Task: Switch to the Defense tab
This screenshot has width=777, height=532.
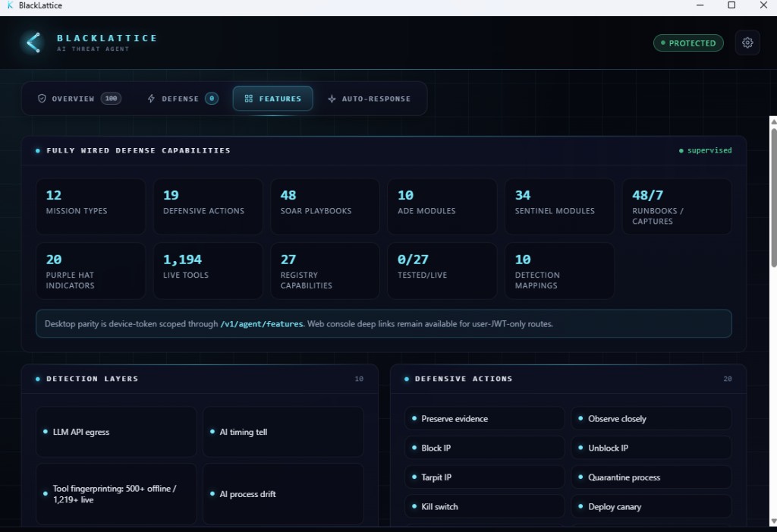Action: pos(182,99)
